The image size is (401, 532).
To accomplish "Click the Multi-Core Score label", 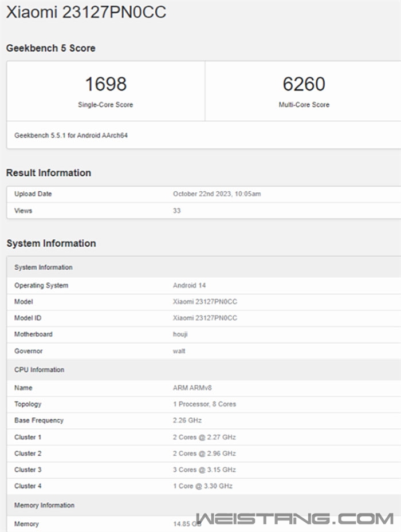I will click(304, 105).
